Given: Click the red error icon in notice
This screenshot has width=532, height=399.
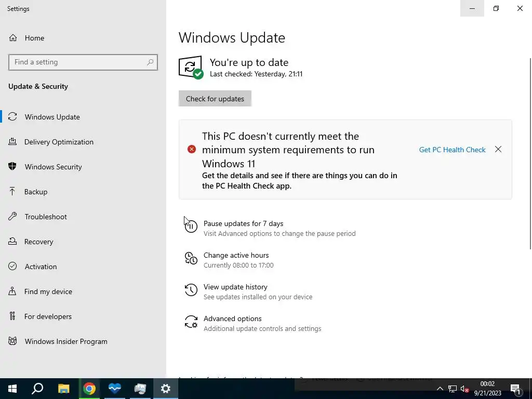Looking at the screenshot, I should 192,149.
